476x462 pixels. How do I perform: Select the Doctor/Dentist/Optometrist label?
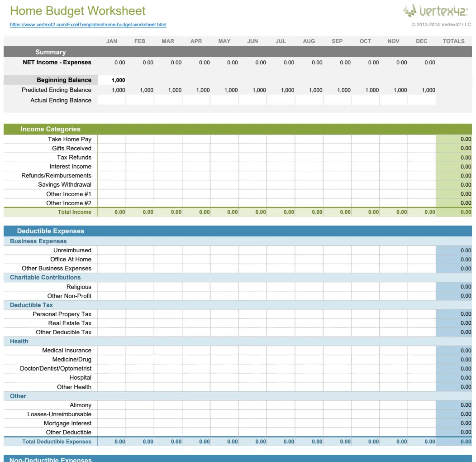click(56, 369)
